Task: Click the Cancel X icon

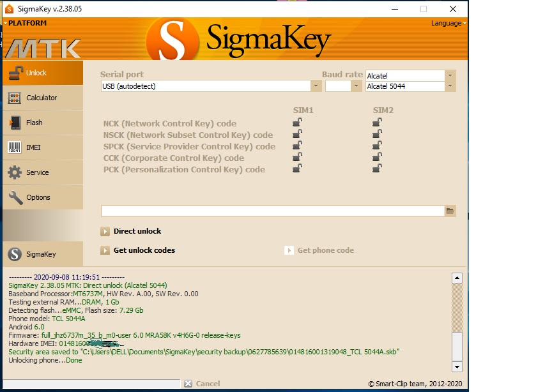Action: [x=188, y=384]
